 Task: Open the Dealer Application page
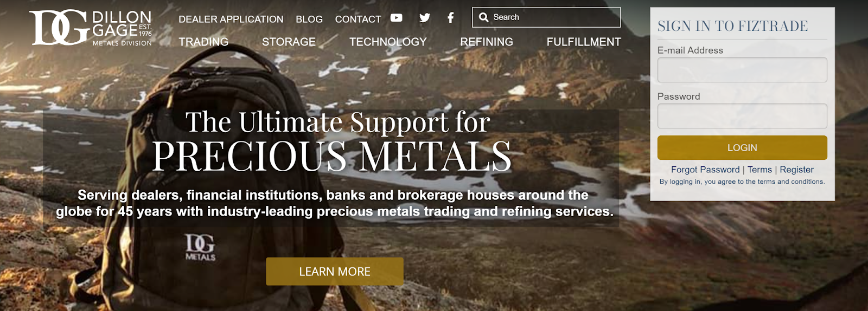click(x=231, y=19)
